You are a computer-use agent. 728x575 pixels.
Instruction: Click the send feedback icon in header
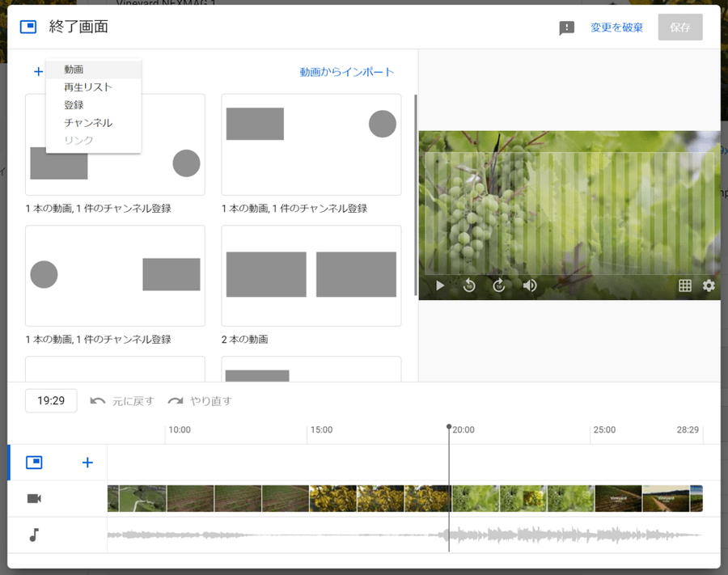point(567,27)
